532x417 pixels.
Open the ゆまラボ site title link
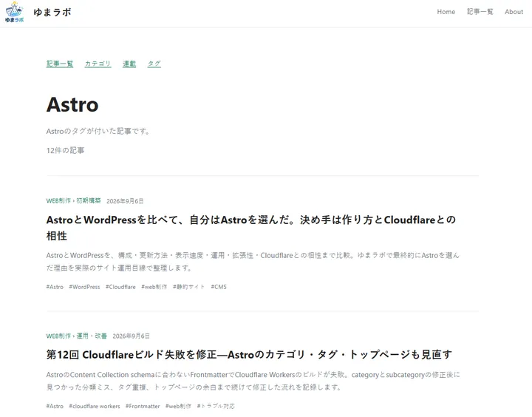point(52,13)
